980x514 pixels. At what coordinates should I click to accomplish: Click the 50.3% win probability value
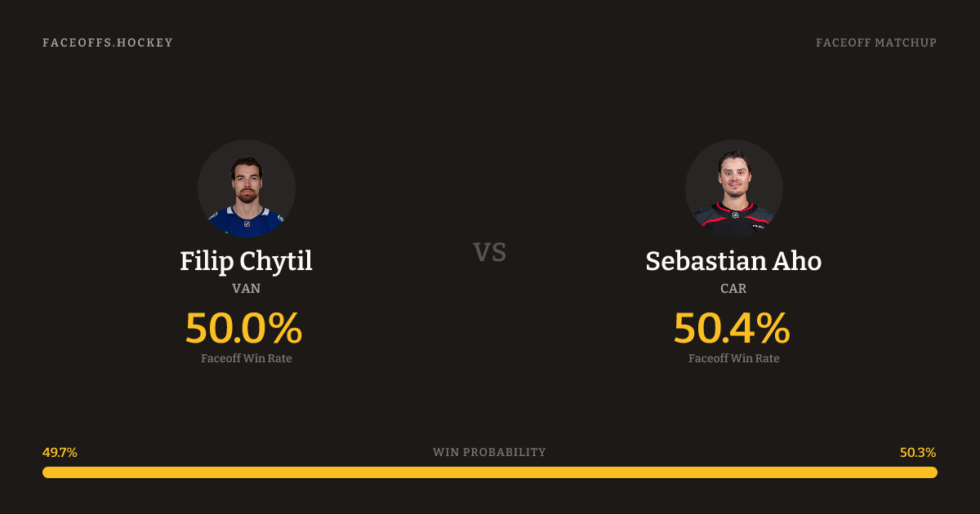918,453
